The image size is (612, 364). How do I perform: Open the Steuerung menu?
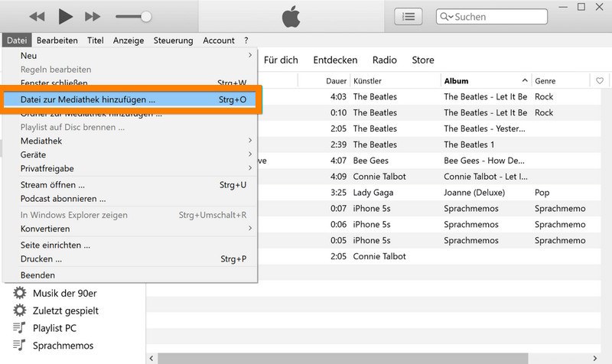(173, 41)
